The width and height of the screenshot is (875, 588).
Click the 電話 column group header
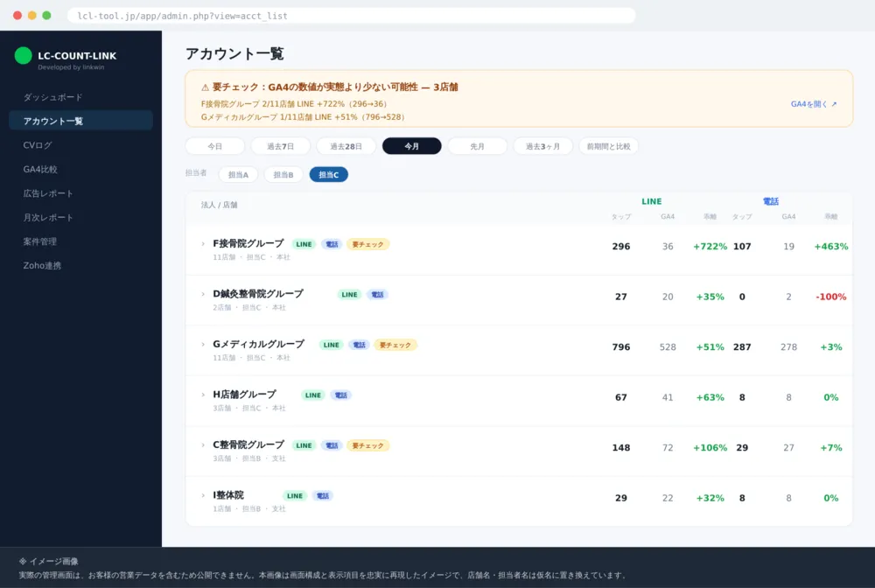(x=771, y=201)
